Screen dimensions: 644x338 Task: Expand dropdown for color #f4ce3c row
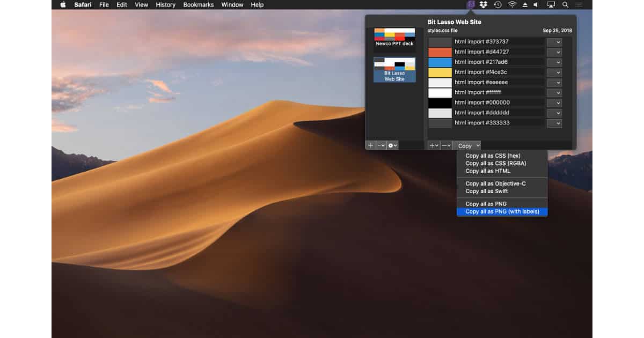point(554,72)
